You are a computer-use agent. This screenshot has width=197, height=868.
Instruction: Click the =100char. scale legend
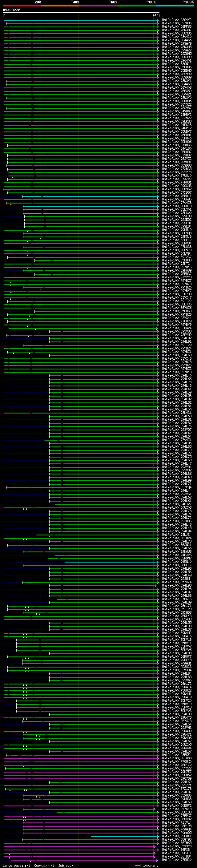point(147,866)
